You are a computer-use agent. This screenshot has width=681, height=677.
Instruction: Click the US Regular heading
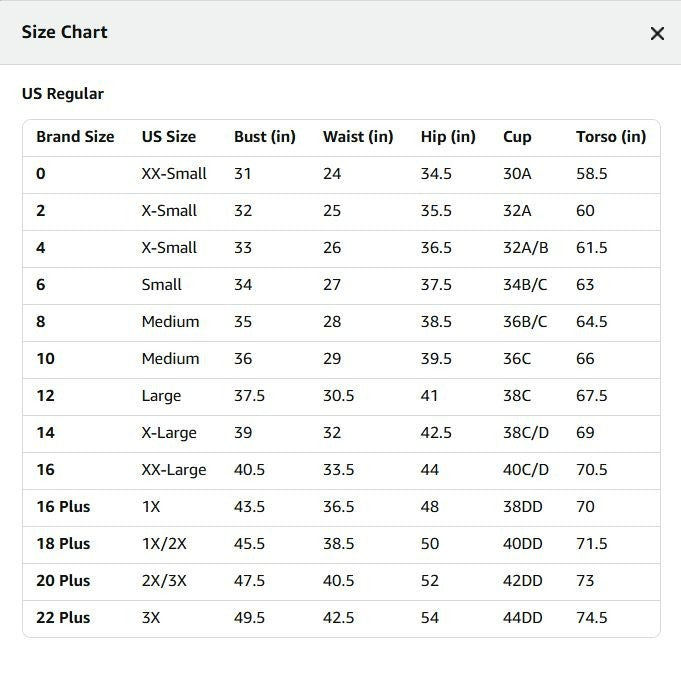63,94
